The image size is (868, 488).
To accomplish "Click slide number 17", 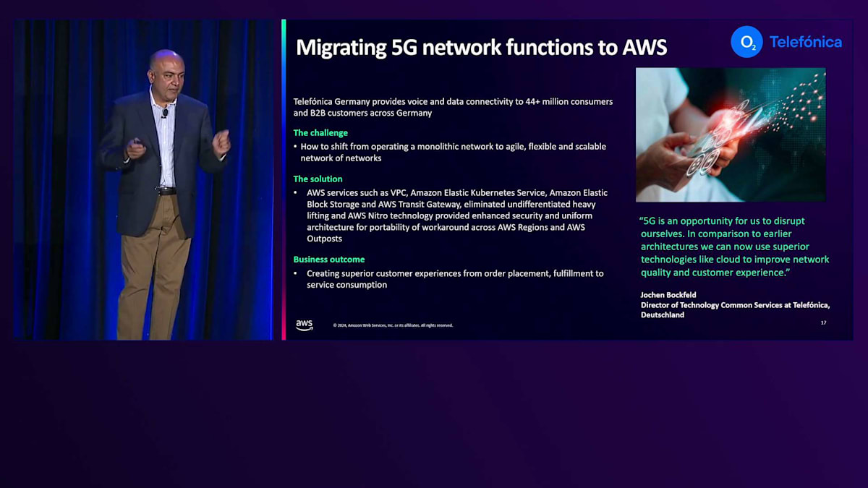I will coord(823,322).
